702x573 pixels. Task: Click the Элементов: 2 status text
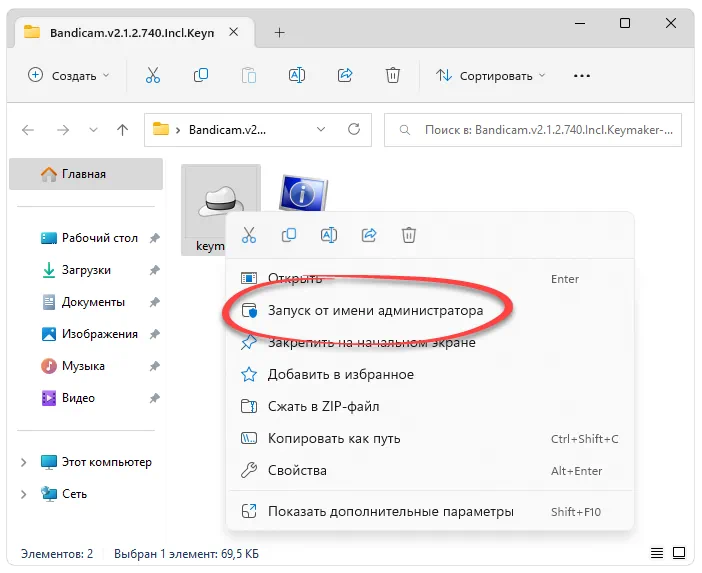(x=57, y=554)
